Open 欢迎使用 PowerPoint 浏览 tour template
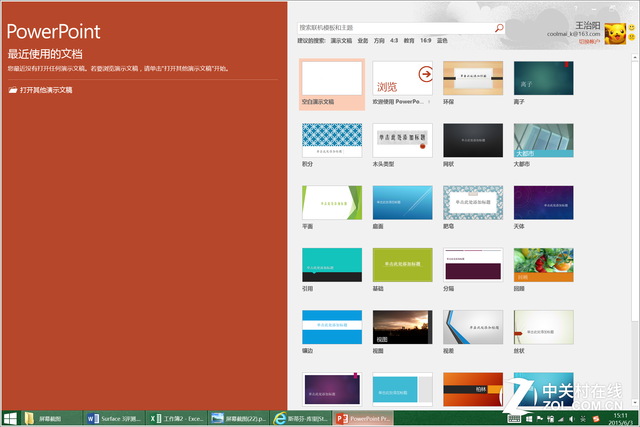Viewport: 640px width, 427px height. [402, 78]
